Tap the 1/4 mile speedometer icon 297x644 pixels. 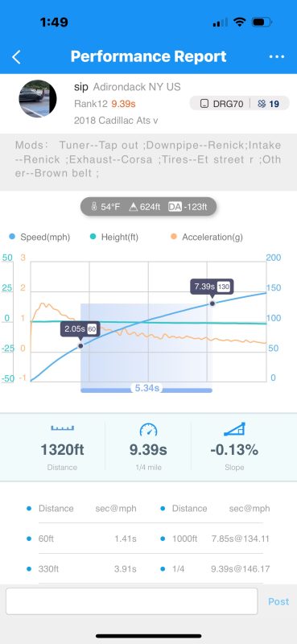148,430
